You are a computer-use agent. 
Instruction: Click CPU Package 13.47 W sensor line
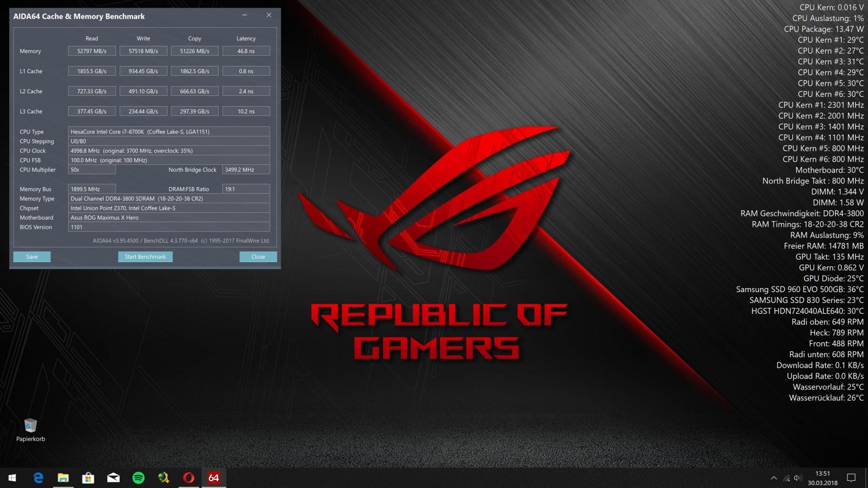point(824,29)
